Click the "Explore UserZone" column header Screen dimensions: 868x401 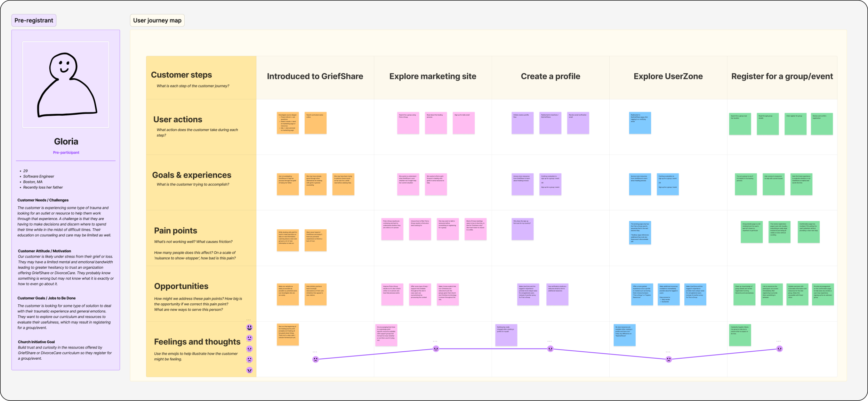coord(668,76)
